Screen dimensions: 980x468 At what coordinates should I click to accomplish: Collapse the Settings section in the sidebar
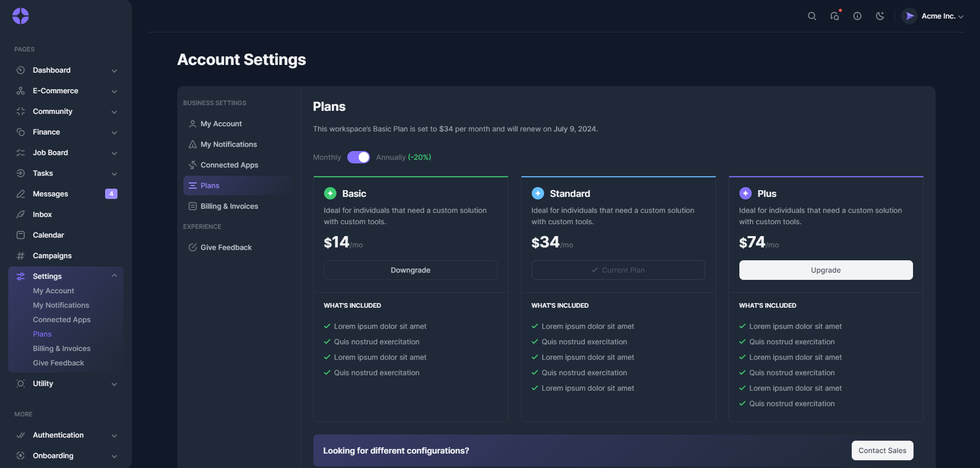pyautogui.click(x=114, y=276)
